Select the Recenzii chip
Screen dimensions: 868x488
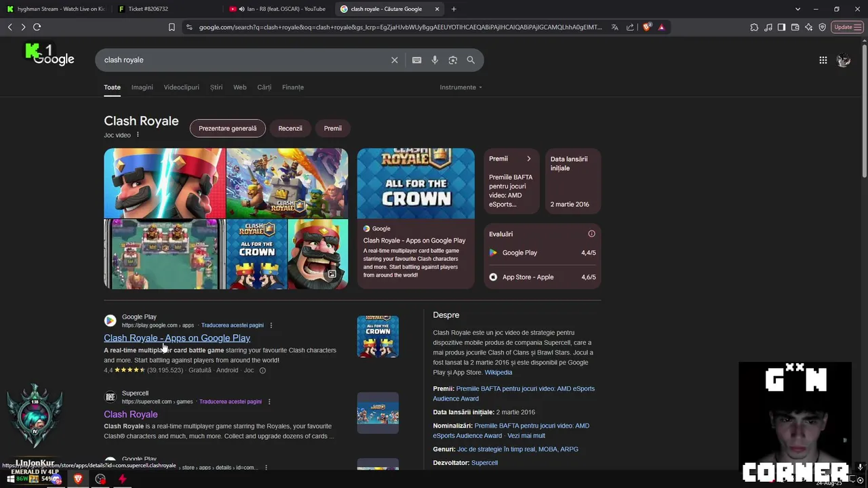pyautogui.click(x=290, y=128)
